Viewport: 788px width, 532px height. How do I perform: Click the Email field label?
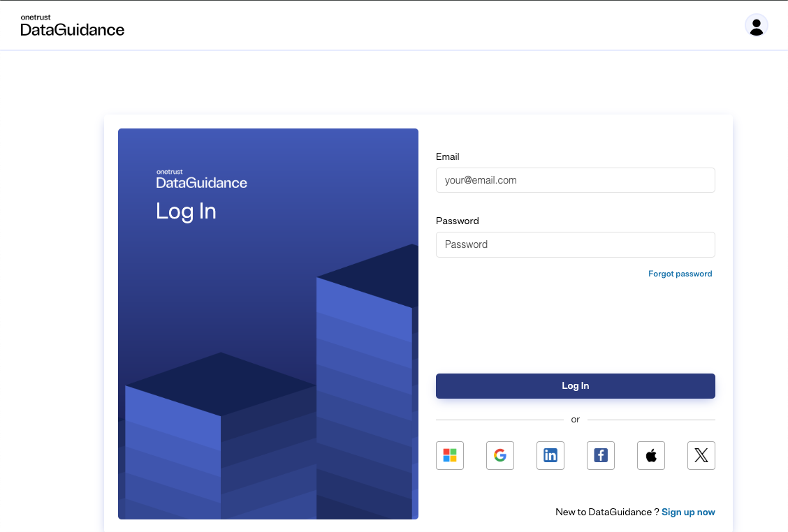point(448,156)
